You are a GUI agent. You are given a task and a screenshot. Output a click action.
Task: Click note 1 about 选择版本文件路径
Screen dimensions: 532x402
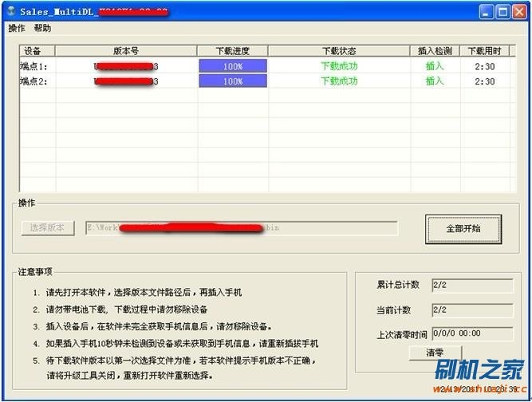click(137, 293)
